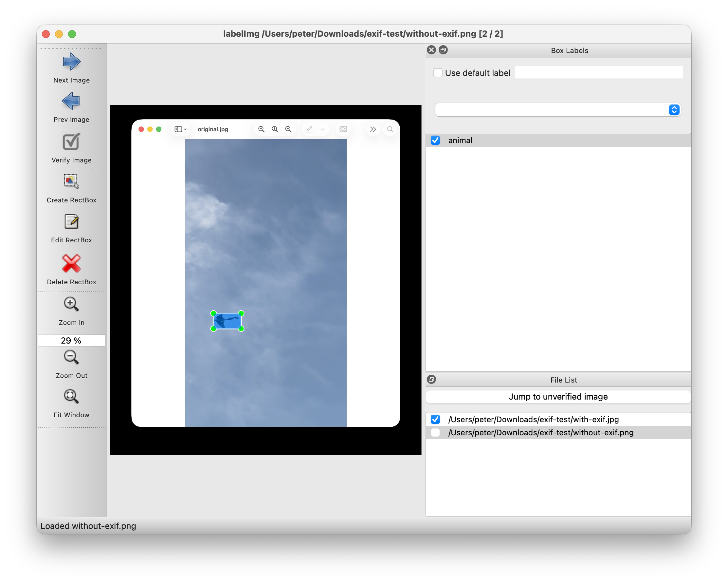
Task: Float the Box Labels panel
Action: (x=443, y=50)
